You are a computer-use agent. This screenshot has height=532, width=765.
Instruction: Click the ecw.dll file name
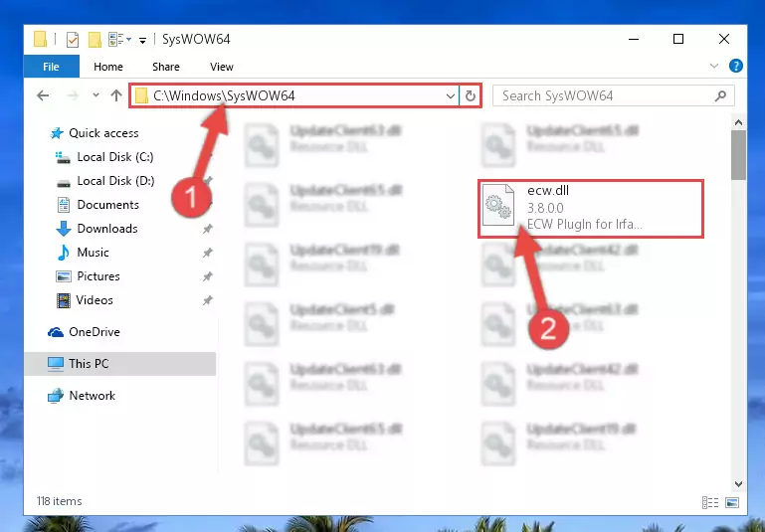point(548,191)
